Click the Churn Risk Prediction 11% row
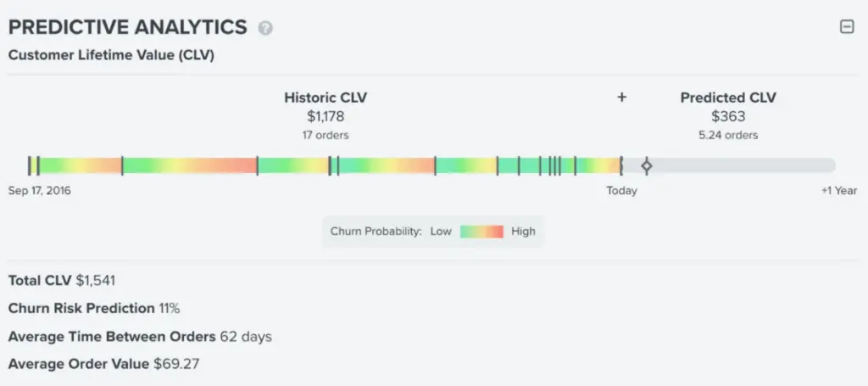Image resolution: width=868 pixels, height=386 pixels. tap(93, 308)
